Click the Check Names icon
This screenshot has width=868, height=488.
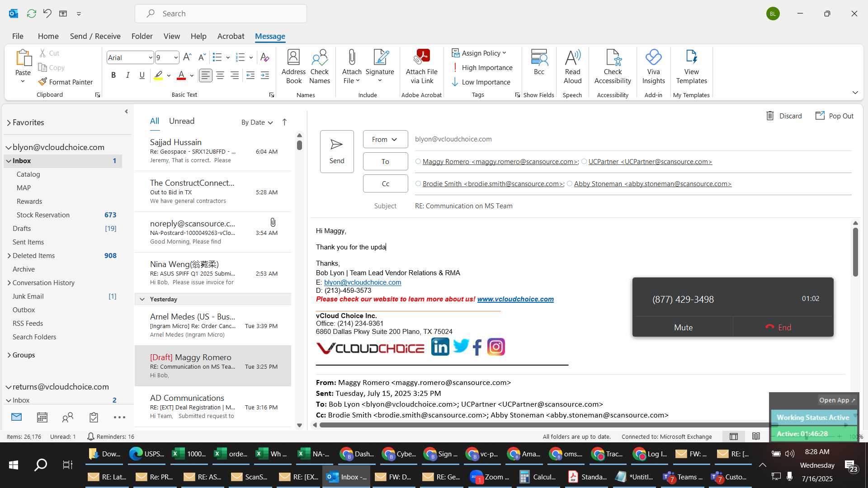(320, 66)
